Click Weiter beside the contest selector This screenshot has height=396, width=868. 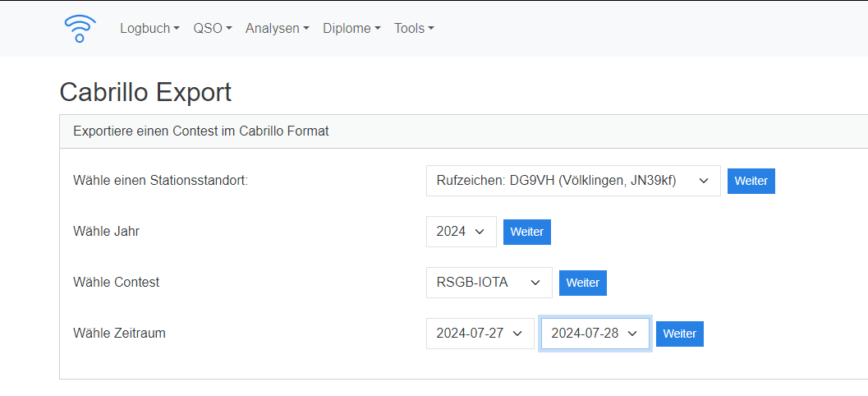pyautogui.click(x=582, y=283)
